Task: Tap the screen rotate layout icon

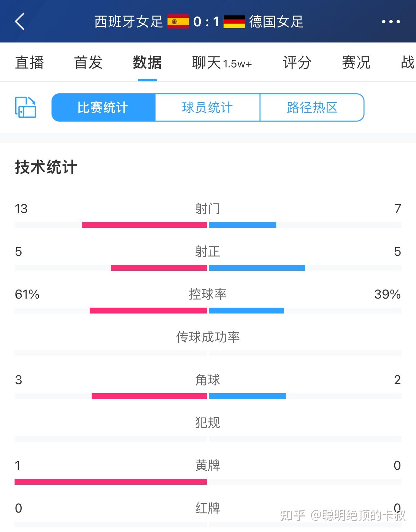Action: (26, 107)
